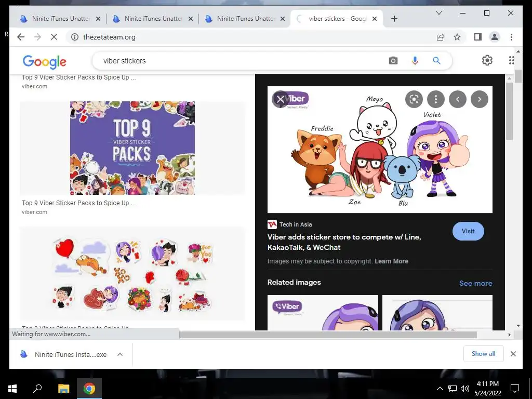This screenshot has height=399, width=532.
Task: Open Chrome three-dot menu
Action: [511, 37]
